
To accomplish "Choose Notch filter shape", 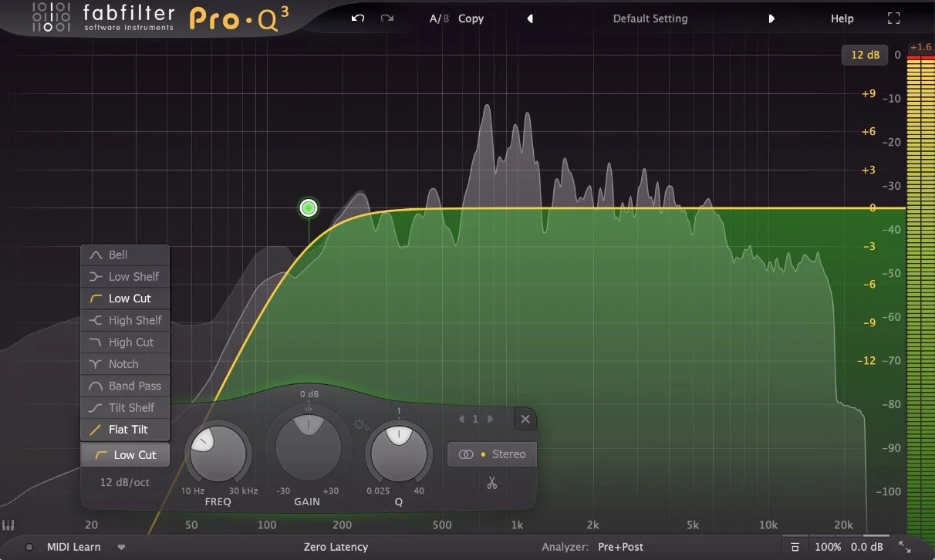I will coord(125,364).
